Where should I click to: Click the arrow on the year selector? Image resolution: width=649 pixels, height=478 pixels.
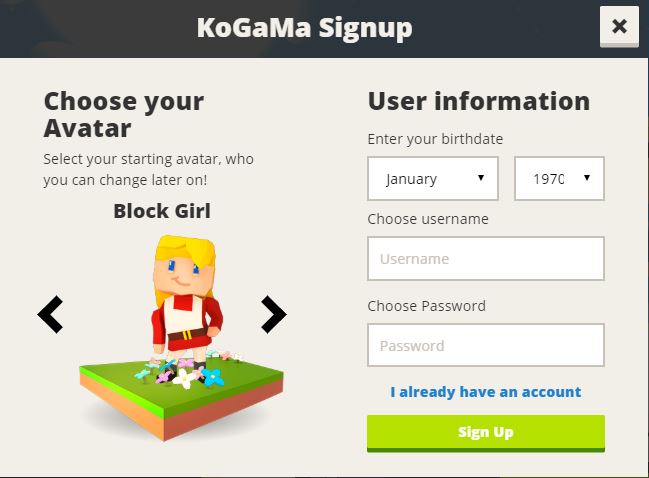pyautogui.click(x=587, y=178)
